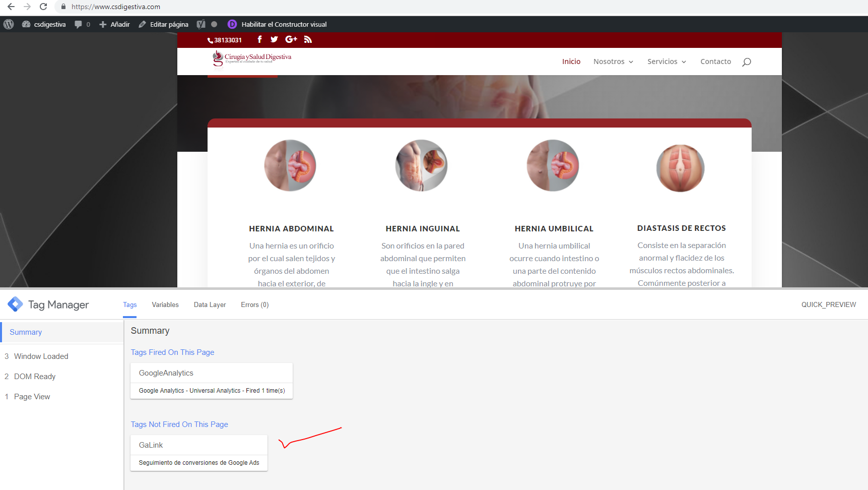The height and width of the screenshot is (490, 868).
Task: Open the Yoast SEO admin bar icon
Action: (201, 24)
